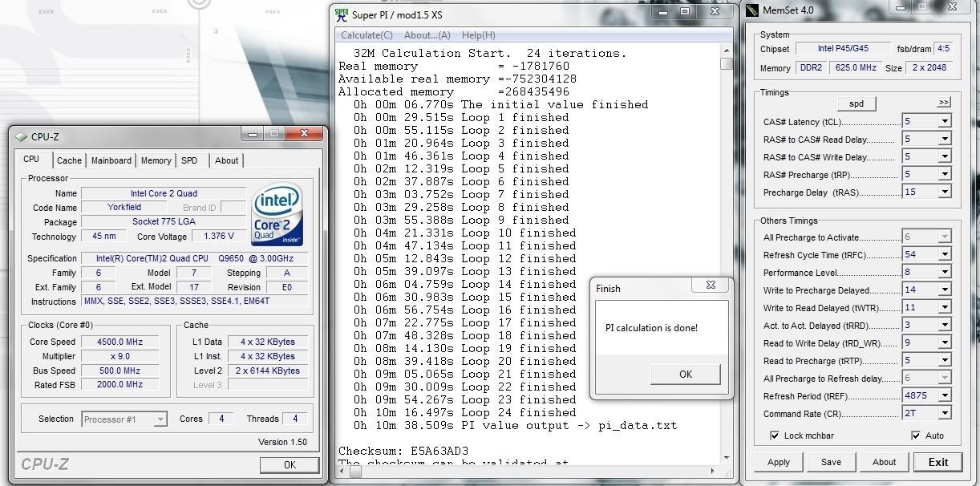Click the Code Name Yorkfield field
Image resolution: width=980 pixels, height=486 pixels.
124,208
